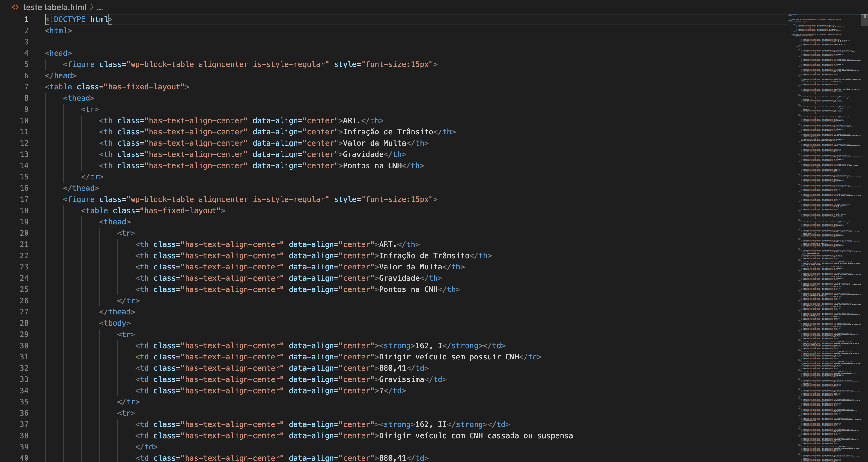Click 'Gravidade' on line 24

(x=399, y=278)
